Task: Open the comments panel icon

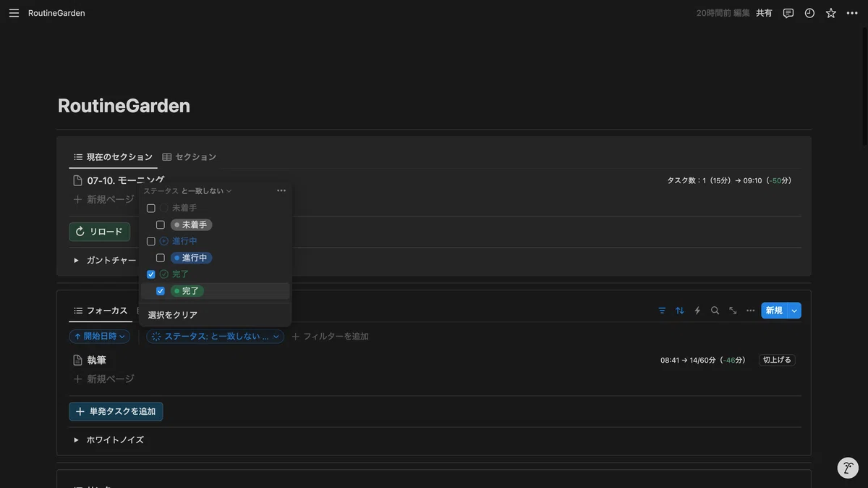Action: (x=788, y=13)
